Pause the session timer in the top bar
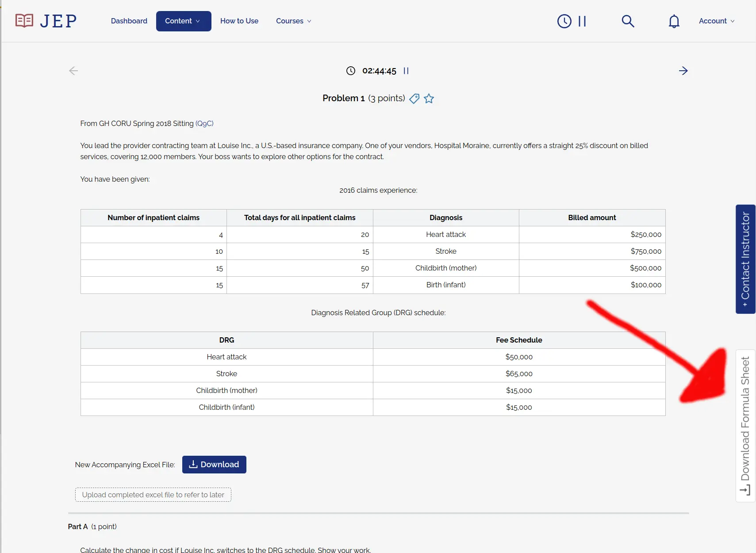 [581, 21]
